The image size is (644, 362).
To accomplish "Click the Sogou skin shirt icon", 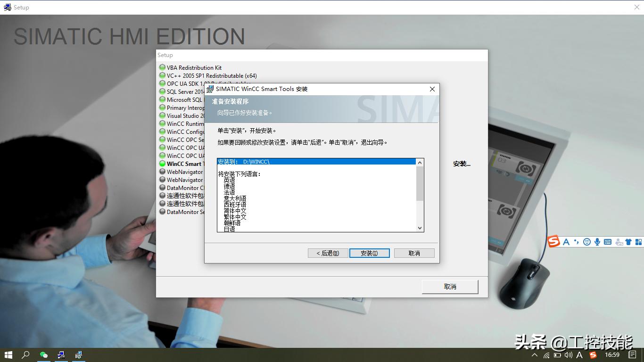I will coord(628,242).
